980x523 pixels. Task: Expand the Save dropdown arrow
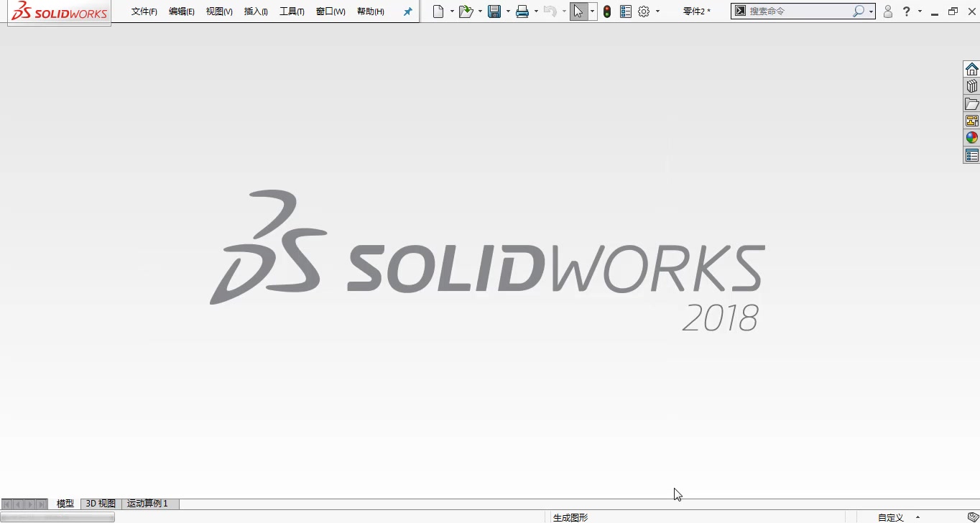point(508,11)
